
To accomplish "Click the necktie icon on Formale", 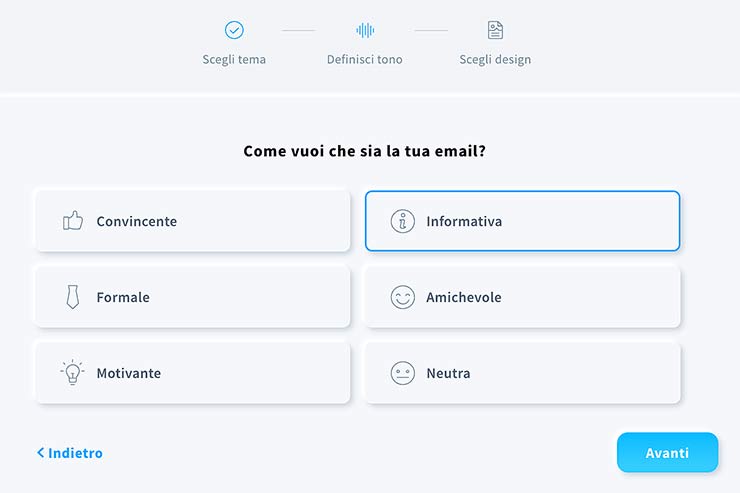I will 72,297.
